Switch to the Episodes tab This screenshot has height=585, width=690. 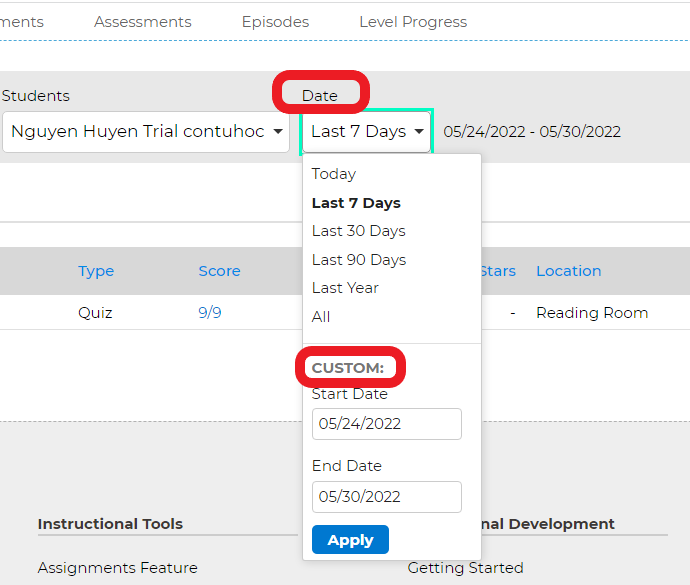tap(275, 21)
